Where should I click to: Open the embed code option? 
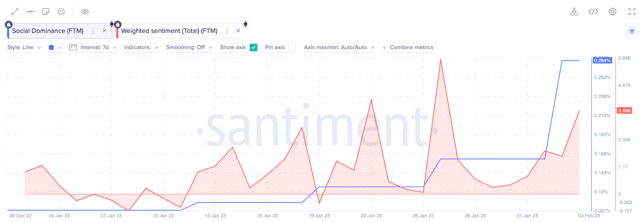[593, 12]
